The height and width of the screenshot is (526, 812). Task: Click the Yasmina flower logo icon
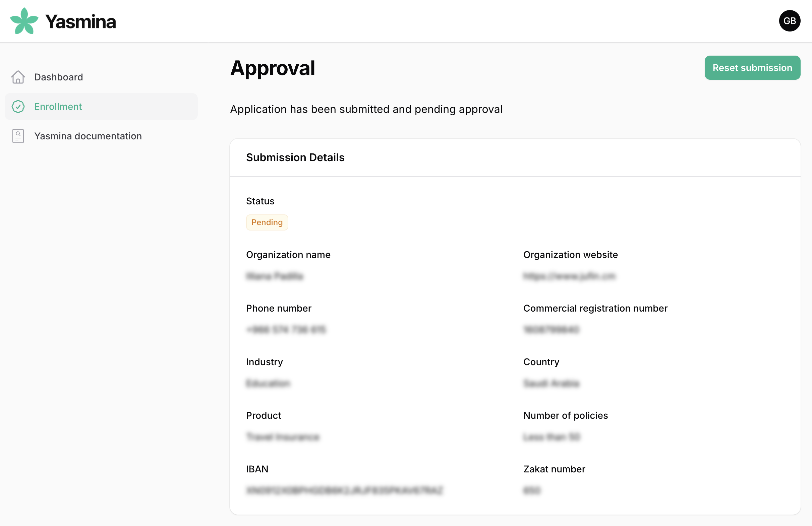(24, 21)
